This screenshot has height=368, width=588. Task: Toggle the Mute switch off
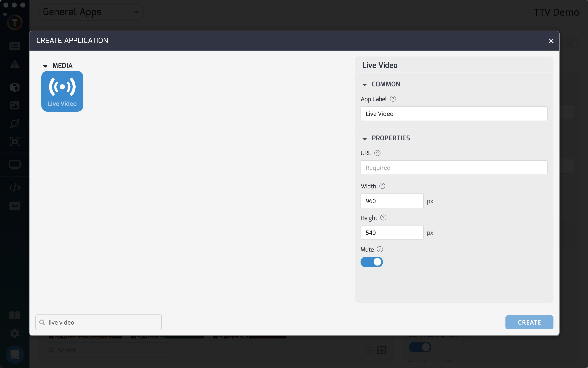click(371, 262)
